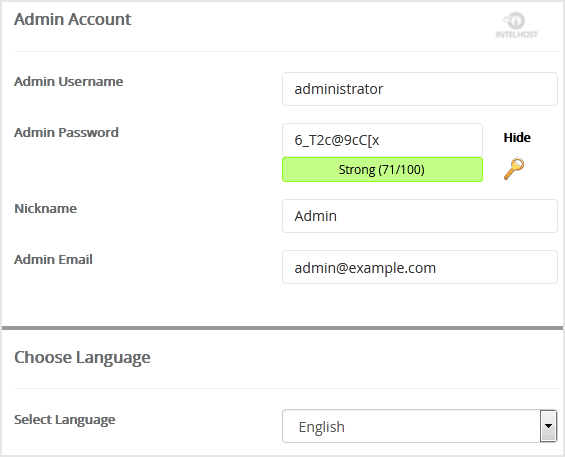The width and height of the screenshot is (565, 457).
Task: Open the Select Language dropdown arrow
Action: pos(548,426)
